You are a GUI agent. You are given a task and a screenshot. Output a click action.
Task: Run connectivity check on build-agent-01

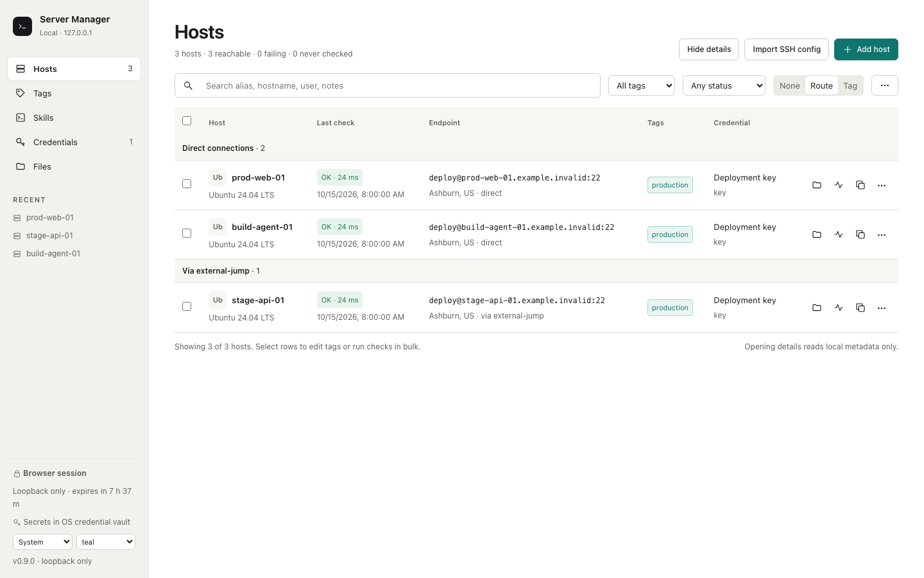(x=839, y=234)
